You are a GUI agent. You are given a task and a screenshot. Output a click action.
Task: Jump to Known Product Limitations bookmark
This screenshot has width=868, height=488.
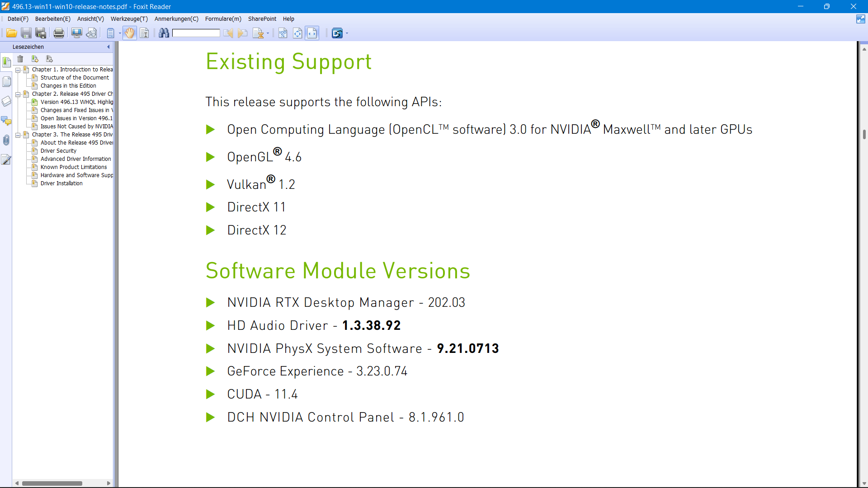click(x=74, y=167)
